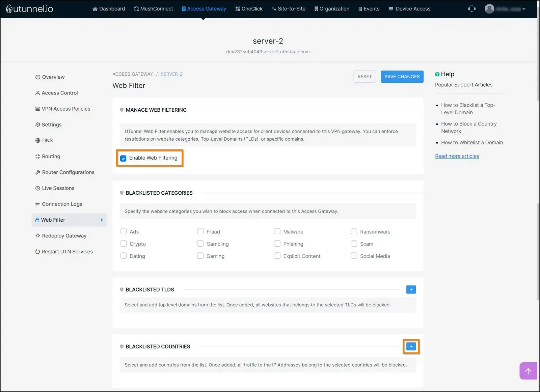Screen dimensions: 540x392
Task: Expand the Web Filter sidebar arrow
Action: (102, 220)
